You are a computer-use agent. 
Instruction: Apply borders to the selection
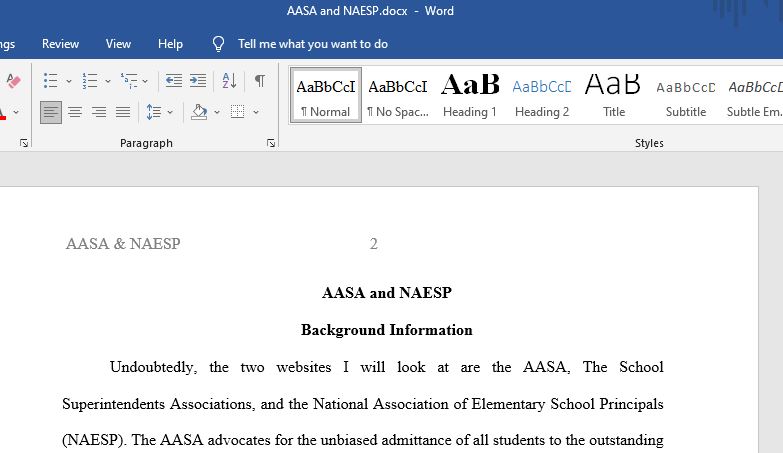[238, 112]
